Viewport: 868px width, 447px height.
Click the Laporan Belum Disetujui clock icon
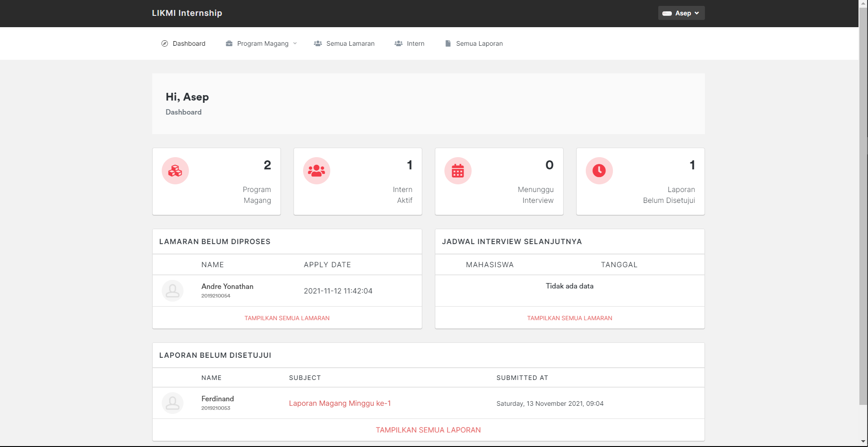[x=599, y=171]
